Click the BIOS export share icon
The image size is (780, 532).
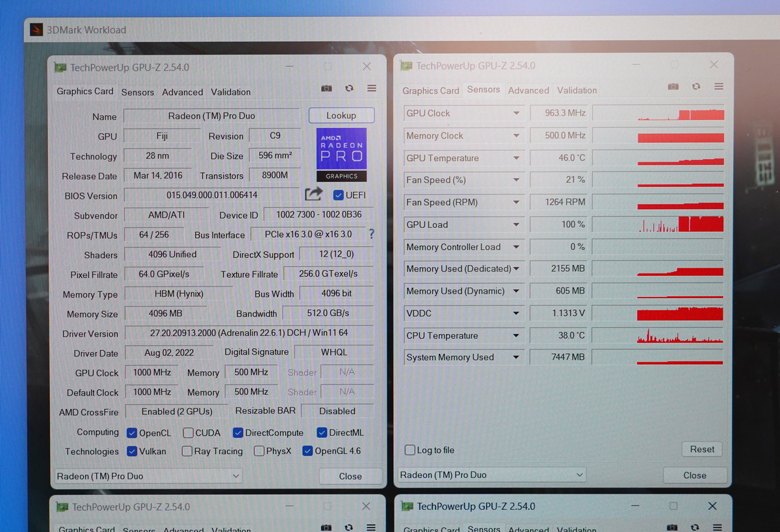(313, 194)
